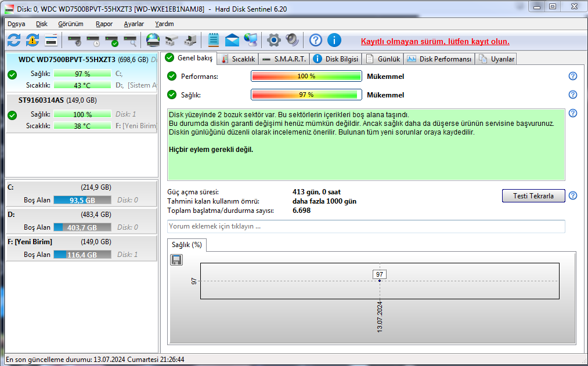Viewport: 588px width, 366px height.
Task: Click the globe and monitor network icon
Action: tap(251, 39)
